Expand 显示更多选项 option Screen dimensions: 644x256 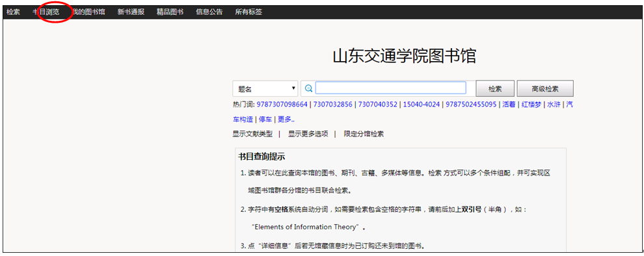[x=308, y=134]
